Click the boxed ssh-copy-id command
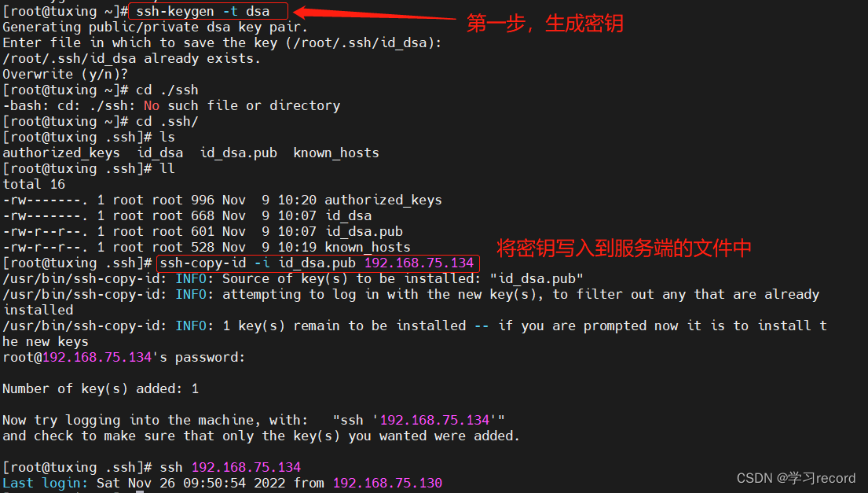The height and width of the screenshot is (493, 868). [316, 263]
